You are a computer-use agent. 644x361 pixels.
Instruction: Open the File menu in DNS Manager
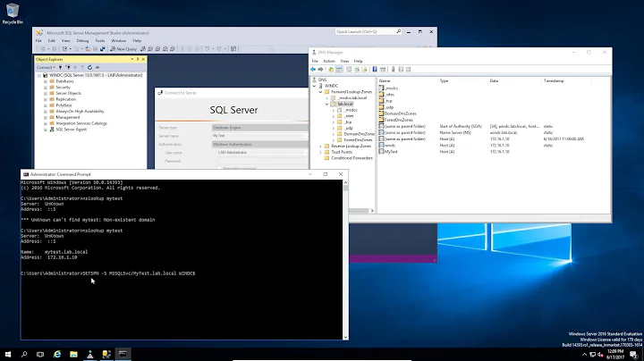tap(315, 61)
